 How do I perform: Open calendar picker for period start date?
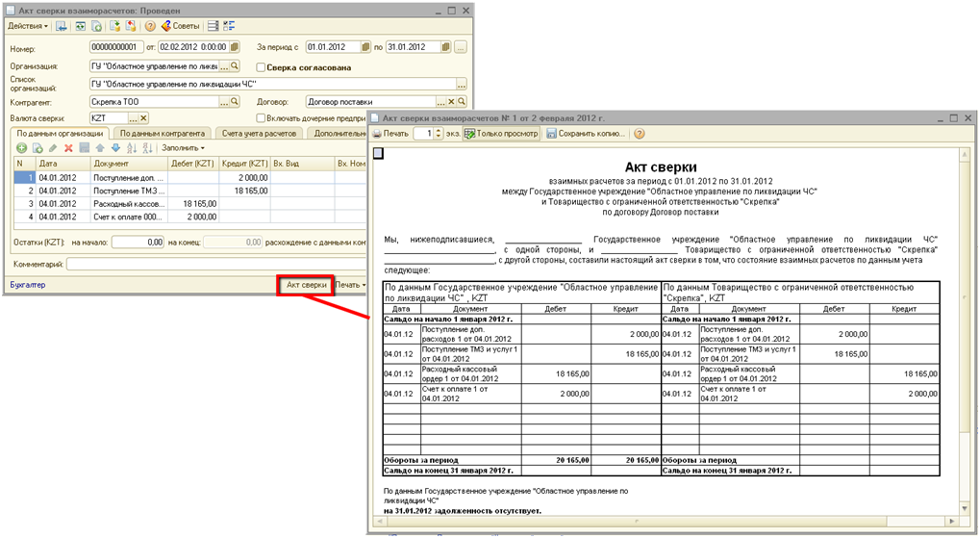point(365,46)
